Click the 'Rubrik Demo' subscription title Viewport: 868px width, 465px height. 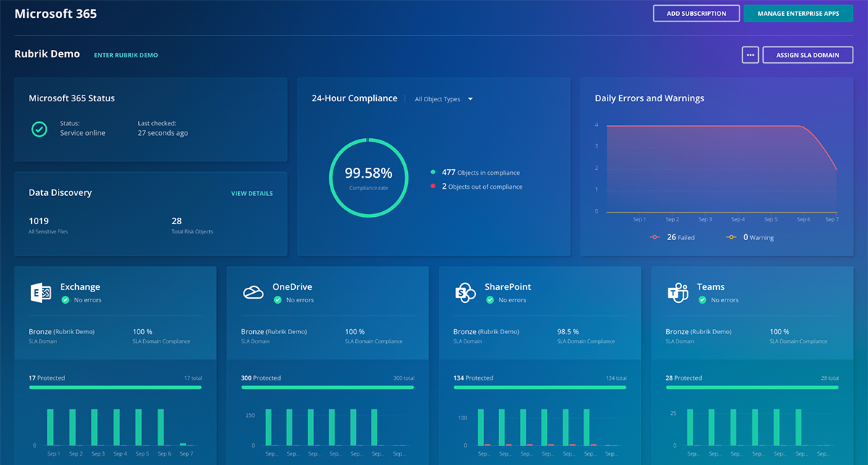(x=47, y=54)
